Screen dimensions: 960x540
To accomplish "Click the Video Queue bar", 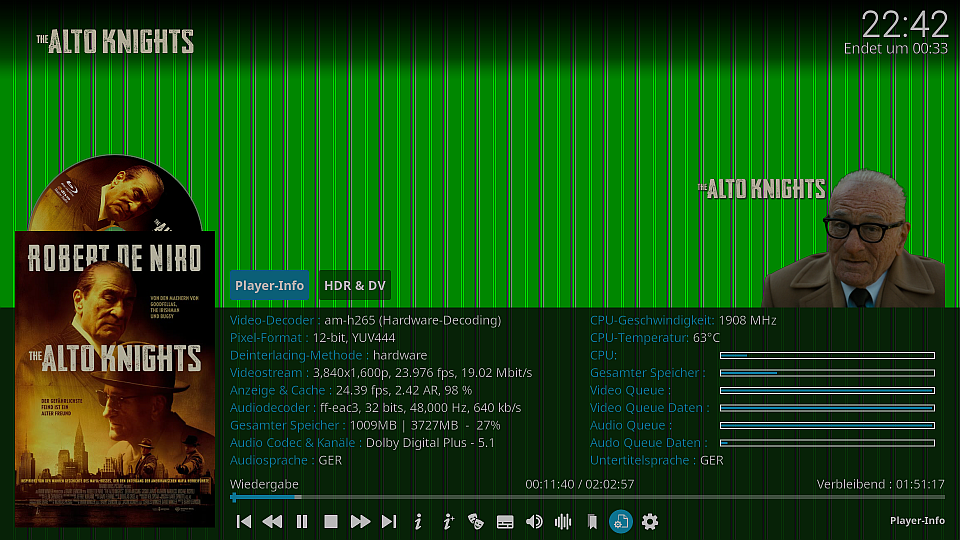I will pos(827,390).
